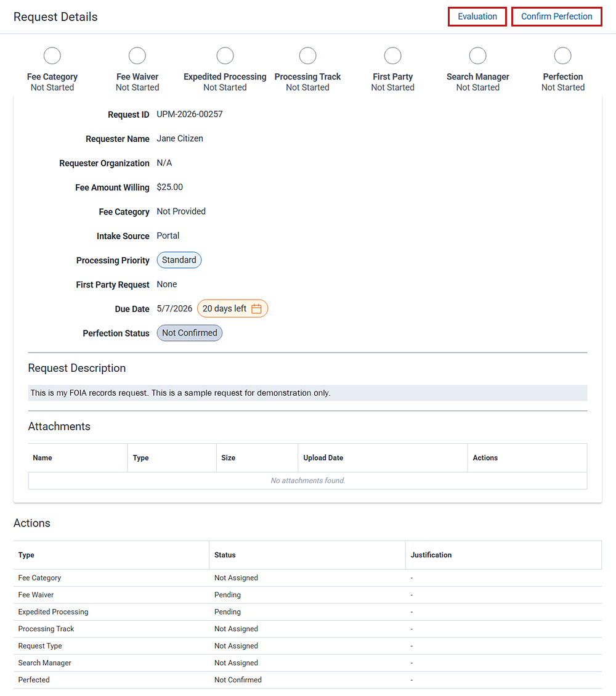Click the Processing Track step circle
Viewport: 616px width, 696px height.
coord(307,55)
